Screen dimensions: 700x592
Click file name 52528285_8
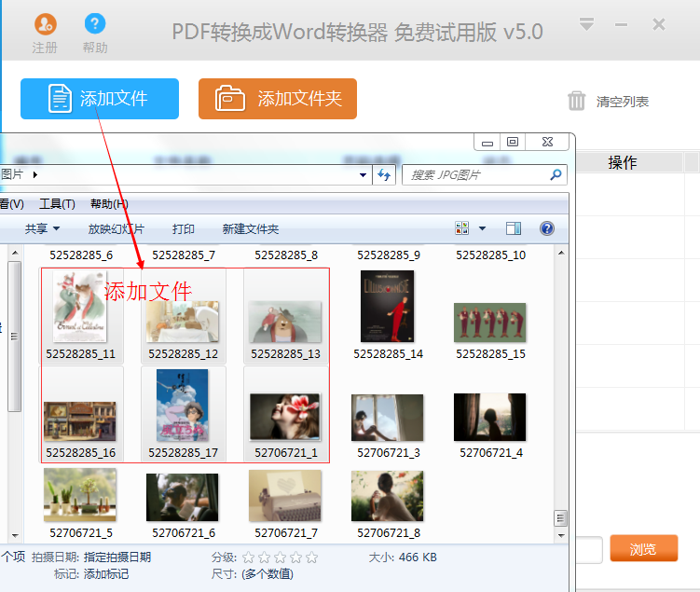pos(286,255)
